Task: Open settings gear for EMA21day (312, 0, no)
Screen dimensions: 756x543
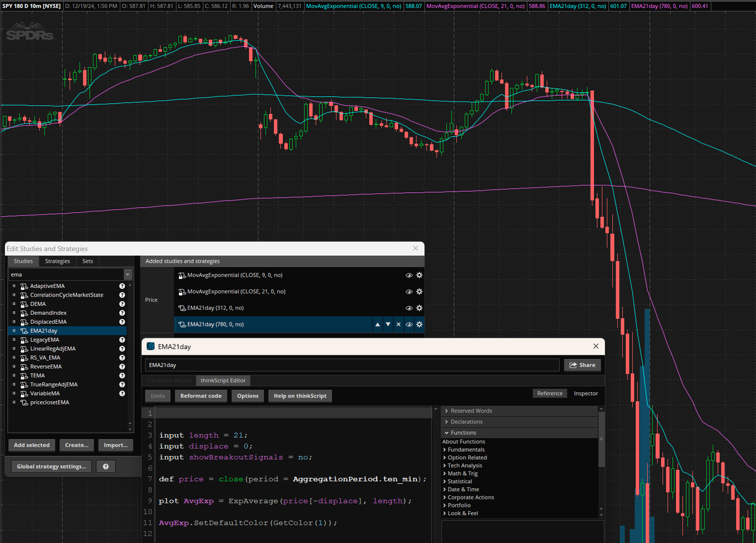Action: (x=419, y=308)
